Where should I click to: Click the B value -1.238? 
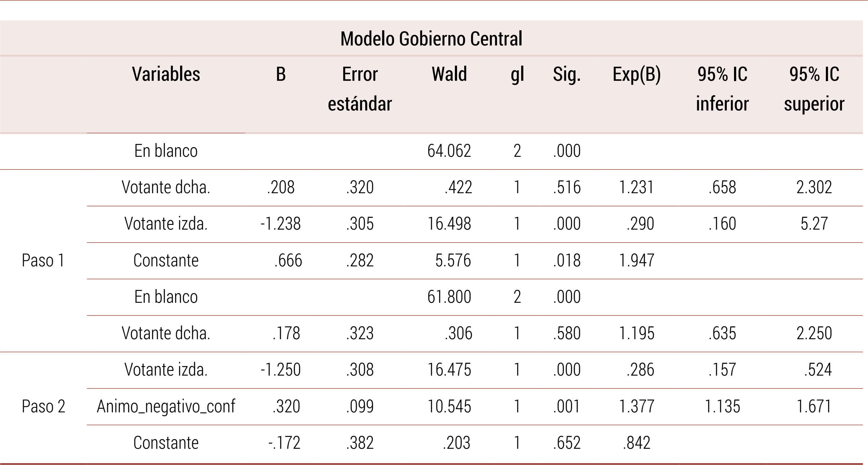(281, 223)
